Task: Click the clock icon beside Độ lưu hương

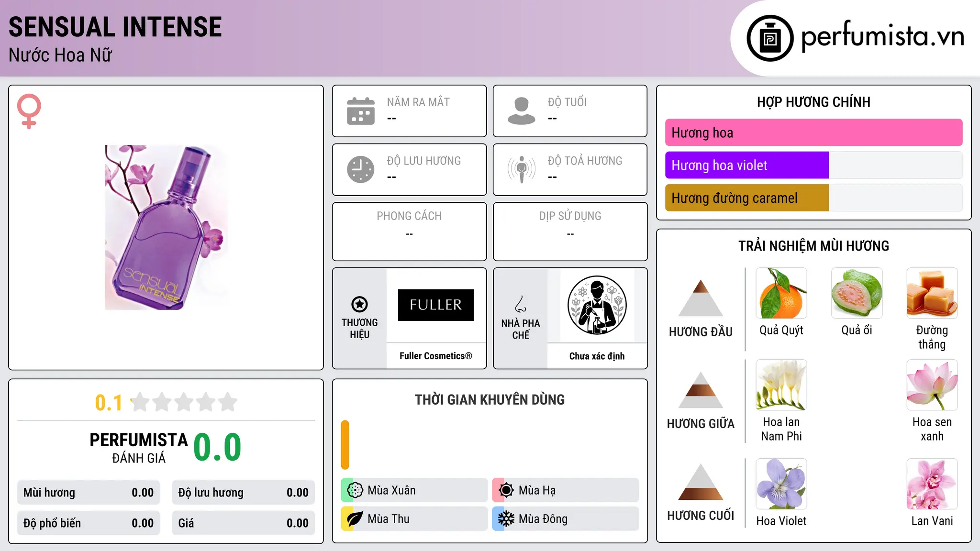Action: pos(361,169)
